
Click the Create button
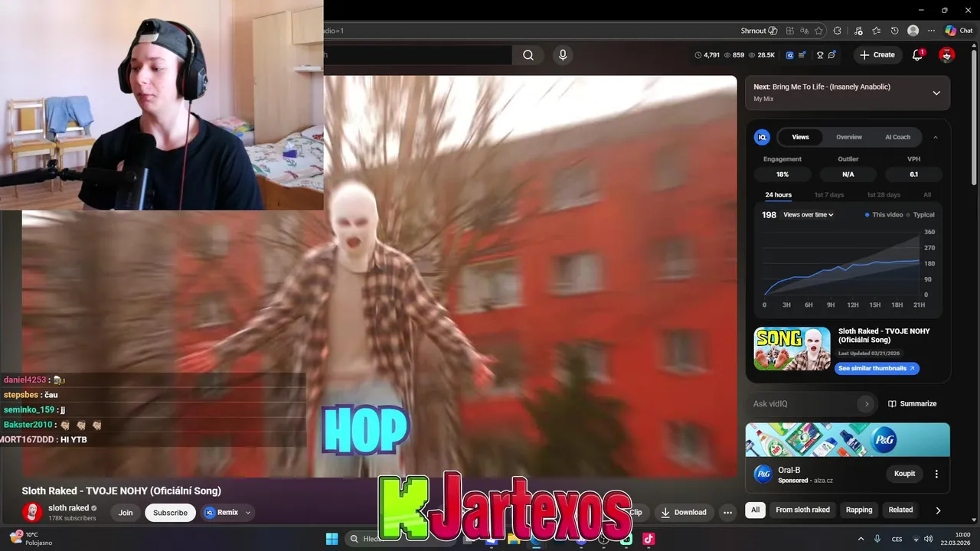coord(877,55)
